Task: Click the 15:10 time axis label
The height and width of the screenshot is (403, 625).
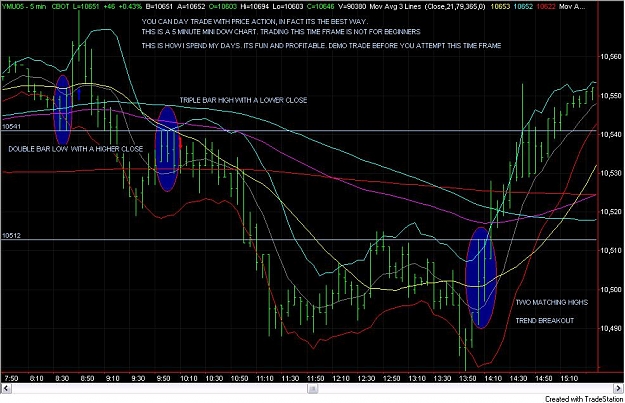Action: point(569,378)
